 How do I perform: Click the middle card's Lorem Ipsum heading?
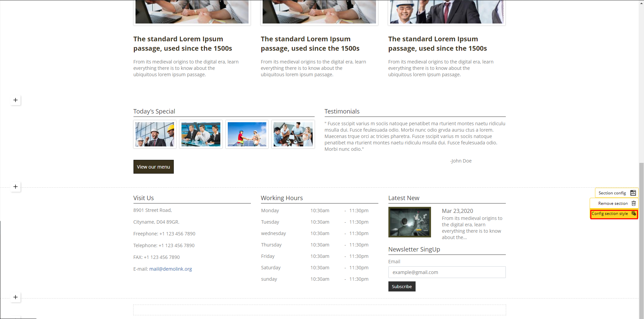[x=310, y=44]
